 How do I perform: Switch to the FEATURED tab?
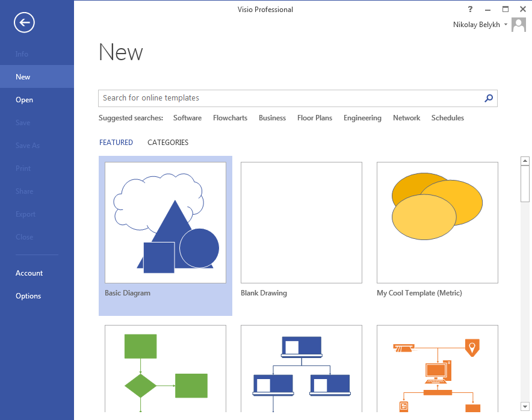click(x=116, y=142)
